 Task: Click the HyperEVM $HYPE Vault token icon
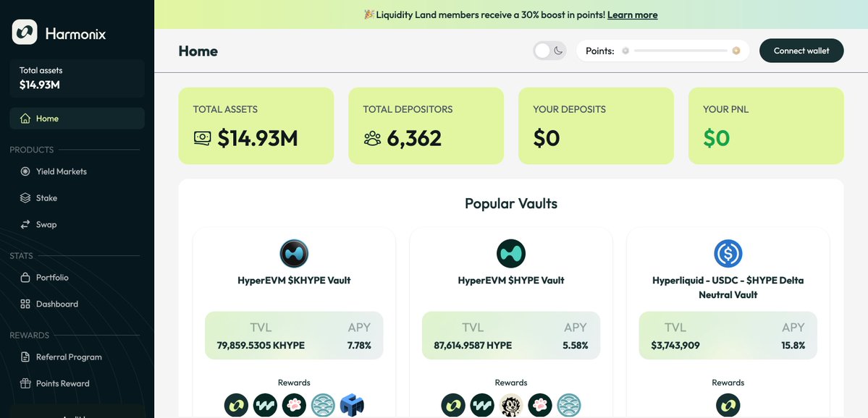tap(511, 254)
